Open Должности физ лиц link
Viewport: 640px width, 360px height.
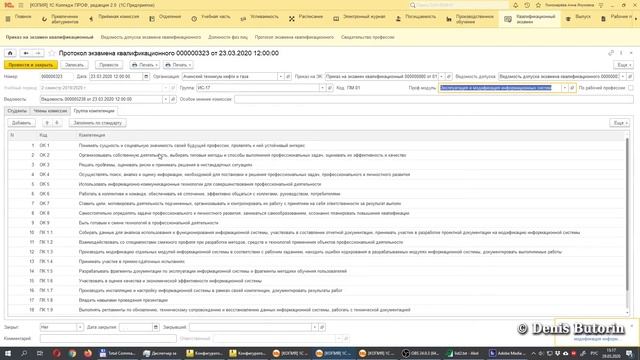[x=228, y=37]
